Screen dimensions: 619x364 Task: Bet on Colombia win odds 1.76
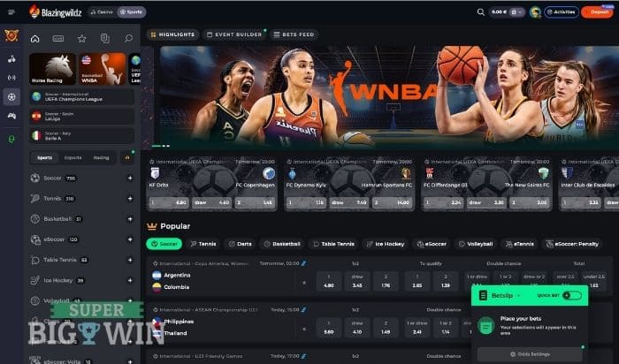click(x=386, y=281)
